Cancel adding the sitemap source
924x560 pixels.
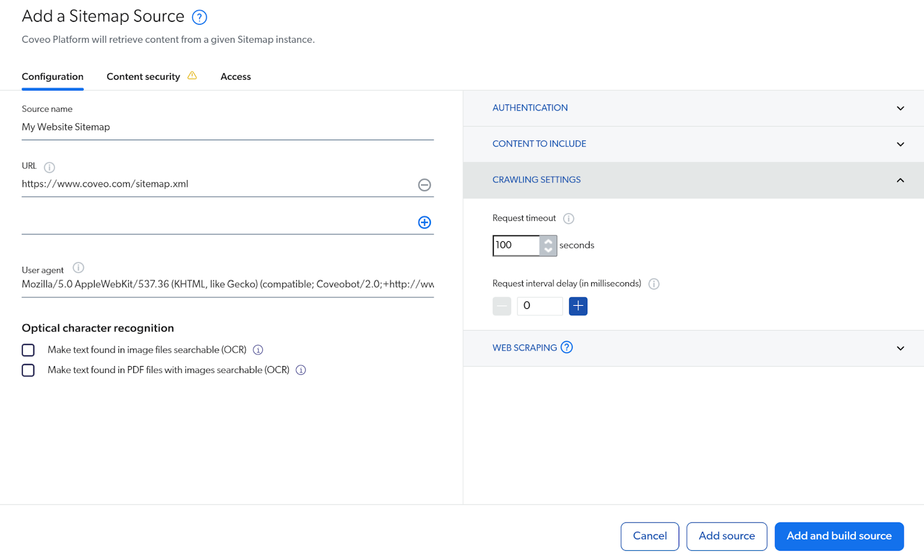(x=650, y=536)
